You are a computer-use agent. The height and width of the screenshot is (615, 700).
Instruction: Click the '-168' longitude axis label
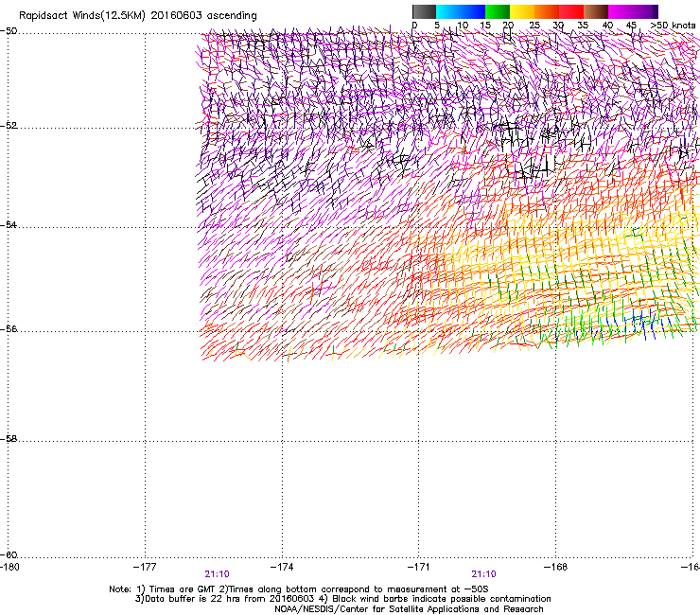(x=556, y=567)
